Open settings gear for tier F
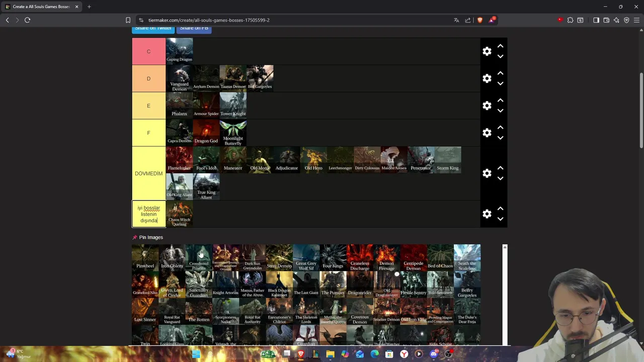The height and width of the screenshot is (362, 644). coord(487,133)
